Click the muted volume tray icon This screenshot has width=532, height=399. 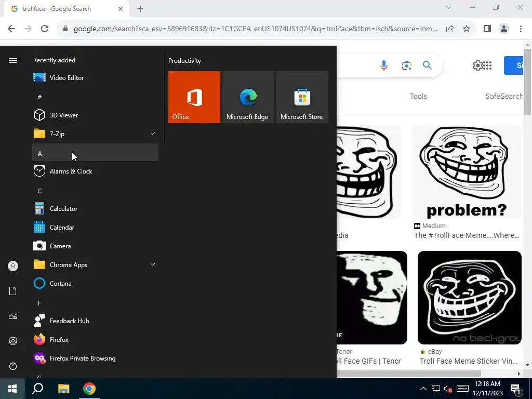448,389
